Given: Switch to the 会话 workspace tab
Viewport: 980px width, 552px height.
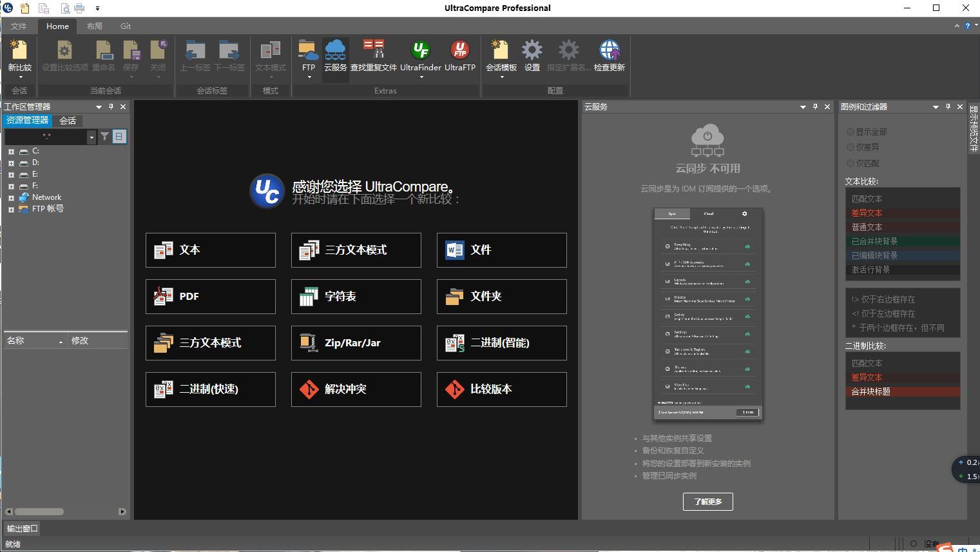Looking at the screenshot, I should (x=68, y=121).
